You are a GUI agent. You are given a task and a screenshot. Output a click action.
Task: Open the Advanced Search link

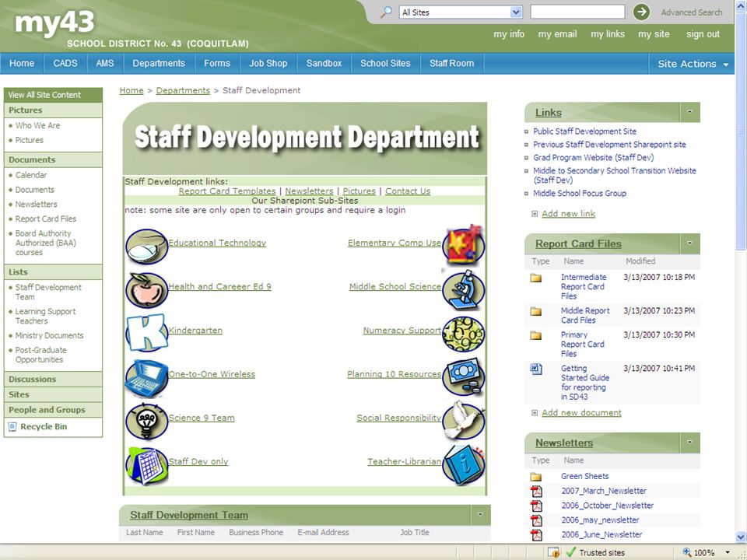(x=691, y=13)
